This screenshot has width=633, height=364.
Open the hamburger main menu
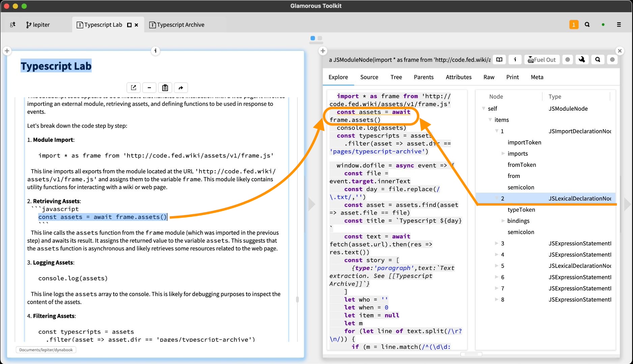pos(619,25)
